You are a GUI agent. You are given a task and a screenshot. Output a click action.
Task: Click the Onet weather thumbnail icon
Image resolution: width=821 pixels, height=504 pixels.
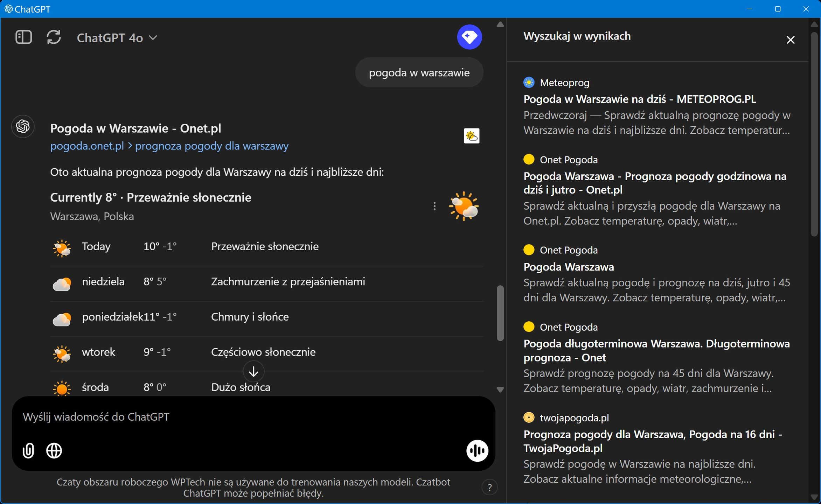click(x=471, y=136)
